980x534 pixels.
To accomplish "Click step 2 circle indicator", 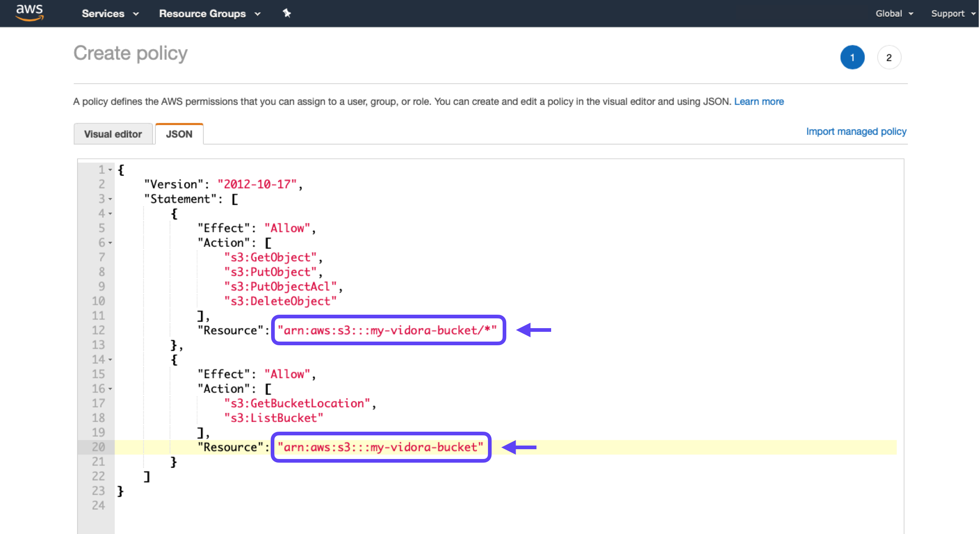I will click(889, 57).
